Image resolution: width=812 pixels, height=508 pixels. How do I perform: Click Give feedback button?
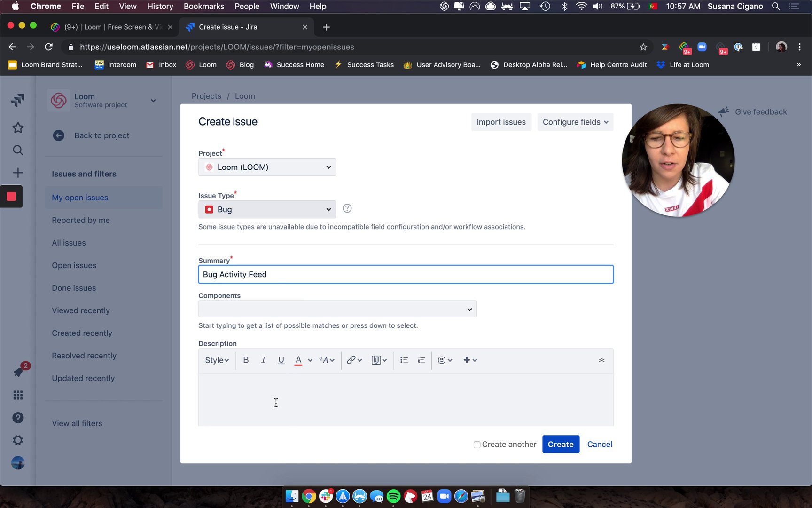tap(753, 111)
